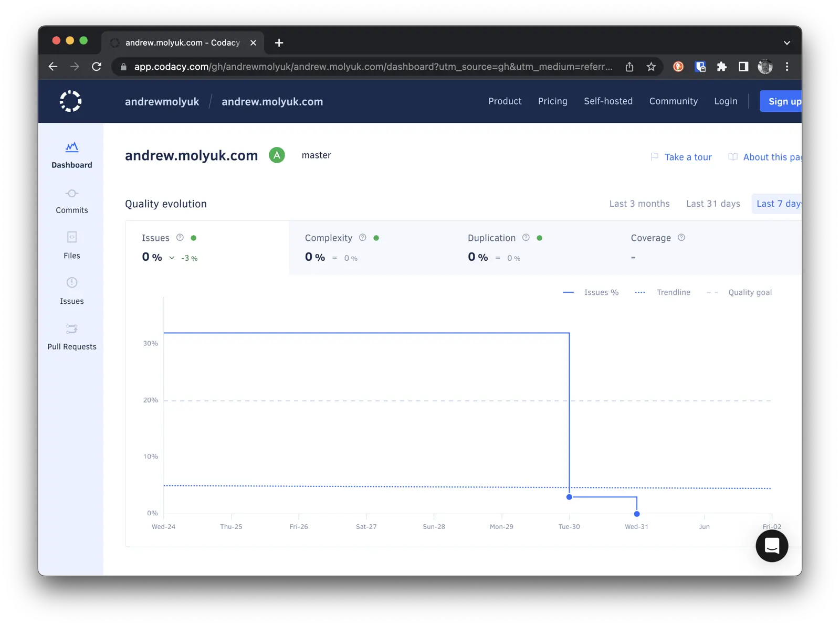Open the Take a tour link
Viewport: 840px width, 626px height.
pyautogui.click(x=688, y=157)
